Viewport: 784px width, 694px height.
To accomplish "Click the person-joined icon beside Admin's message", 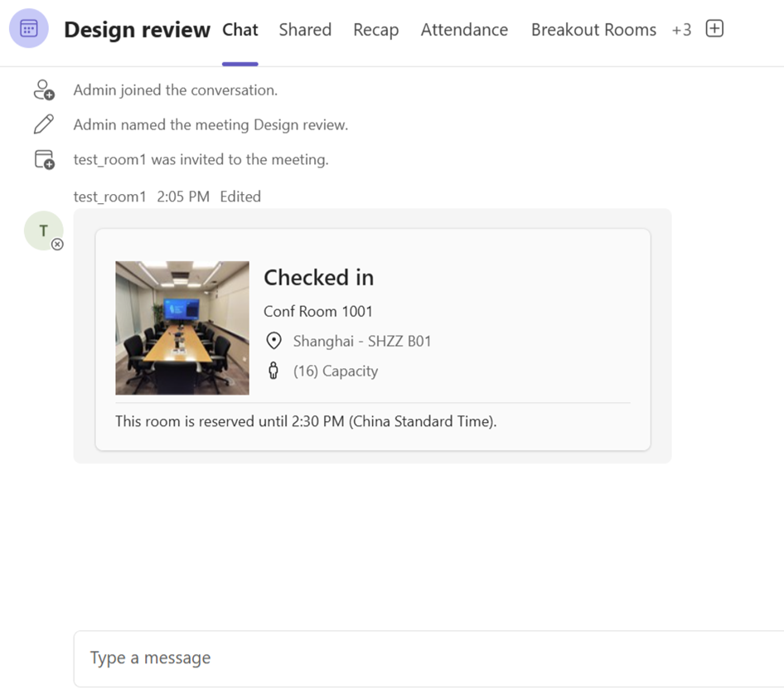I will (43, 90).
